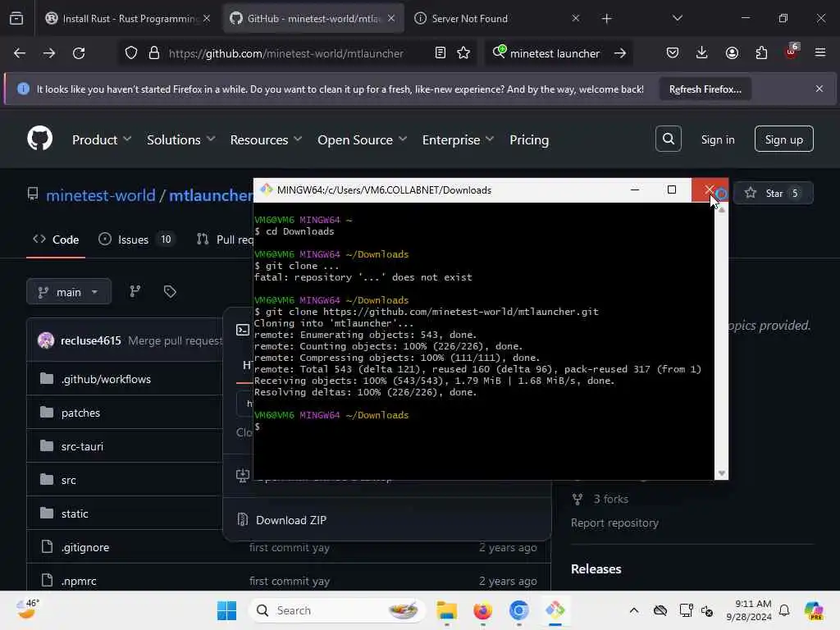Click the Firefox address bar URL

(x=286, y=53)
